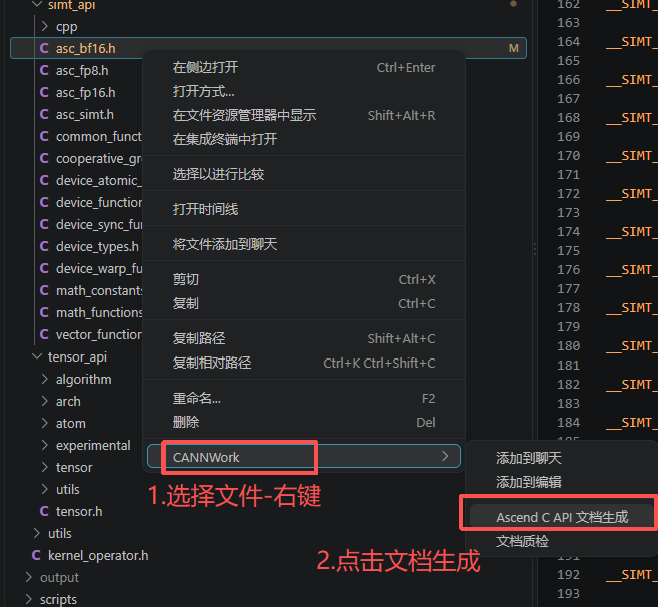Open asc_fp8.h file
The height and width of the screenshot is (607, 658).
(x=82, y=71)
